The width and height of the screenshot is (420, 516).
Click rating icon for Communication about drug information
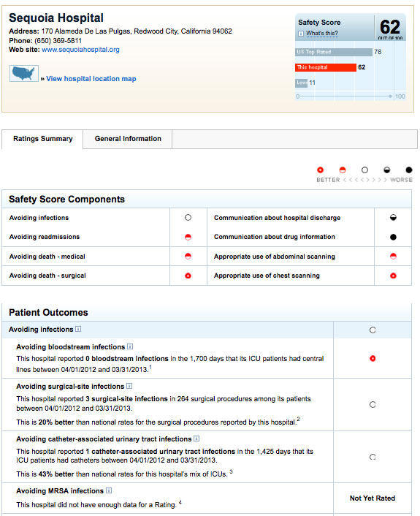tap(393, 237)
